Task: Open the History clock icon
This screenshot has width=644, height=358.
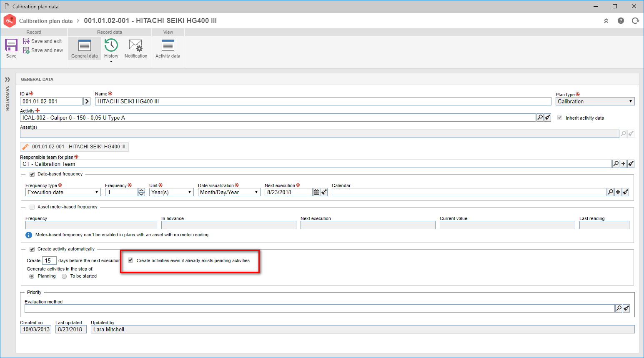Action: point(111,45)
